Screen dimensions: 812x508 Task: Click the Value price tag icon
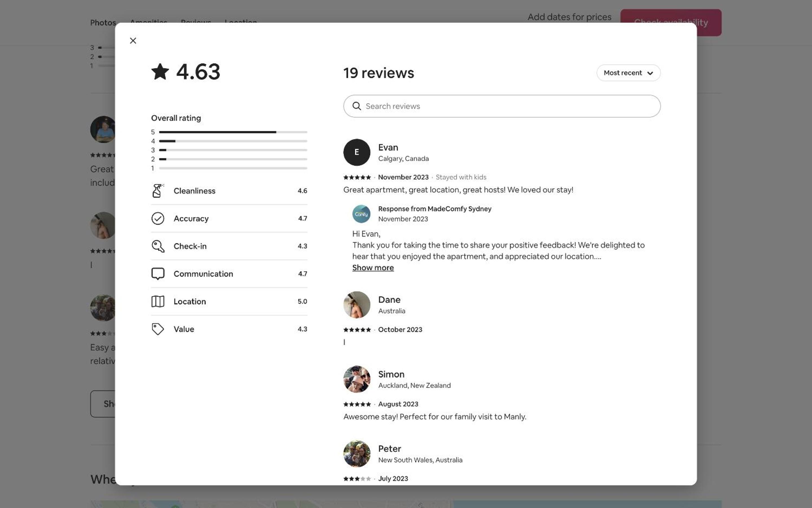click(158, 329)
